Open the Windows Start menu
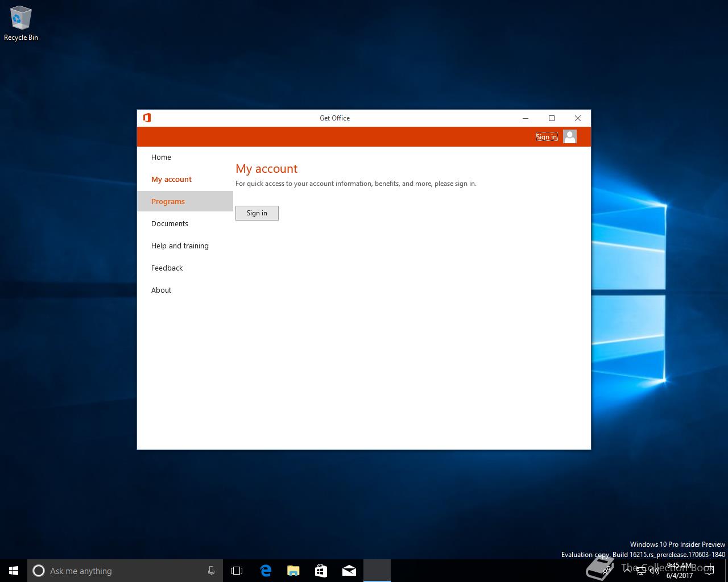Image resolution: width=728 pixels, height=582 pixels. pyautogui.click(x=14, y=571)
